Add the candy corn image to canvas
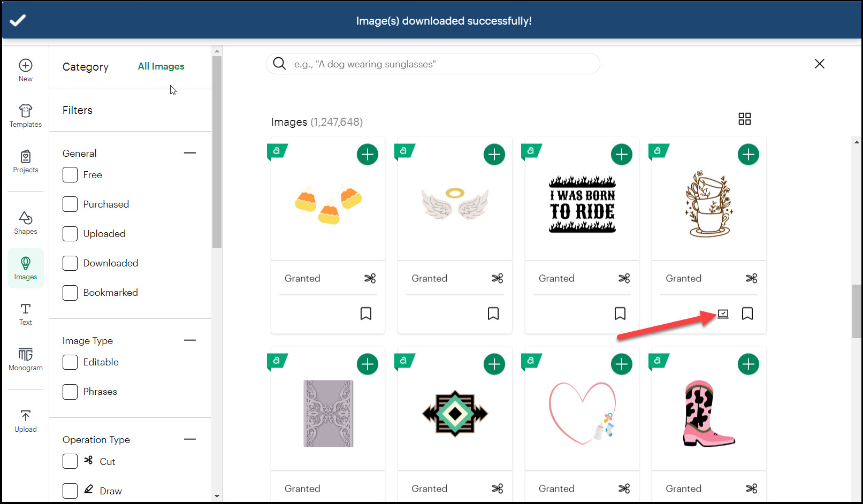The width and height of the screenshot is (863, 504). pyautogui.click(x=367, y=155)
